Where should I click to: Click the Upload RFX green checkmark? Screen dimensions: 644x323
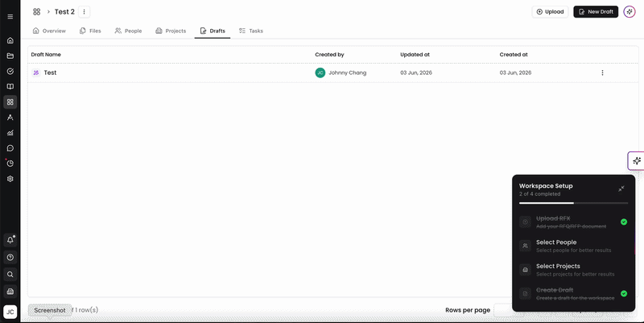click(x=623, y=222)
